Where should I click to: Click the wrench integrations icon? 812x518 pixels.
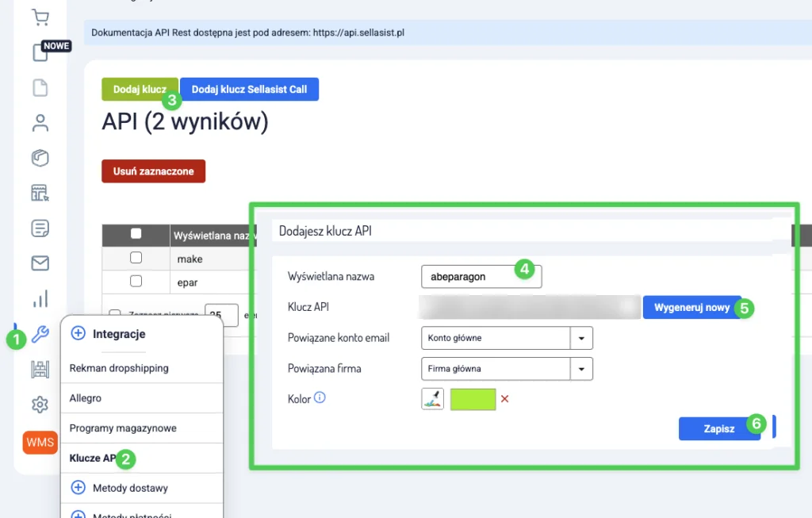pos(40,334)
